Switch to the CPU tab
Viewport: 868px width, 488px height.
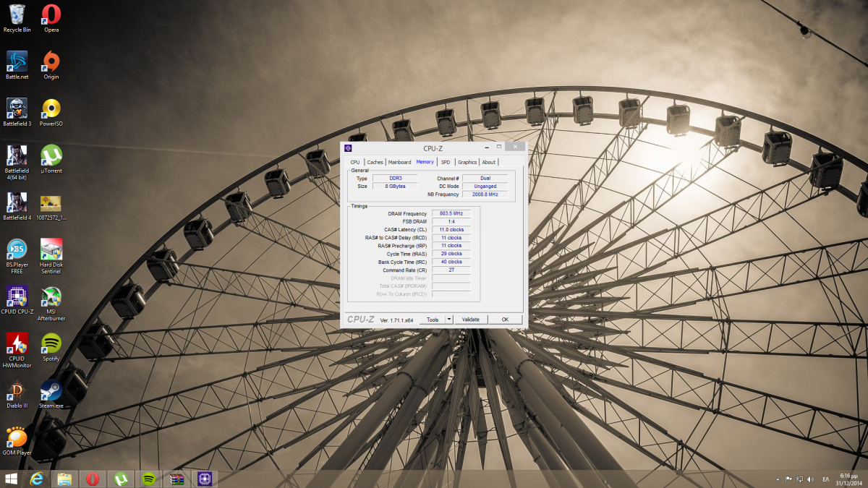pyautogui.click(x=355, y=162)
